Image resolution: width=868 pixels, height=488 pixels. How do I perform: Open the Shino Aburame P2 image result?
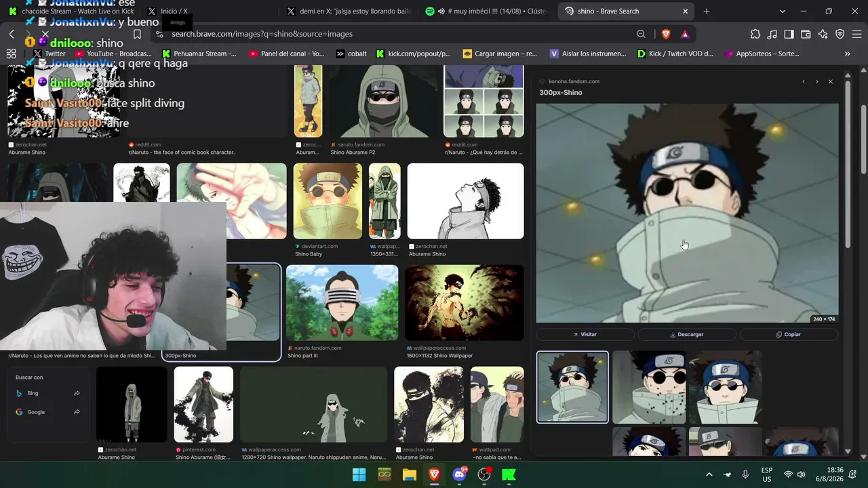(x=382, y=102)
